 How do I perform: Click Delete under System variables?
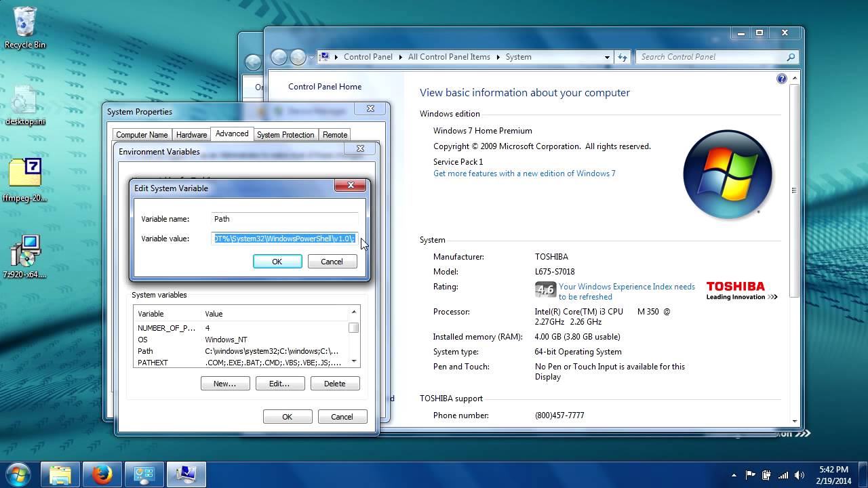335,384
